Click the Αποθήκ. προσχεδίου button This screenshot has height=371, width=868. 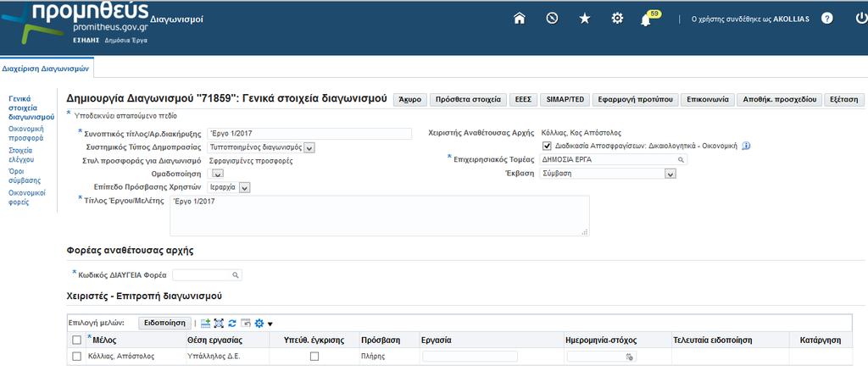click(x=780, y=99)
